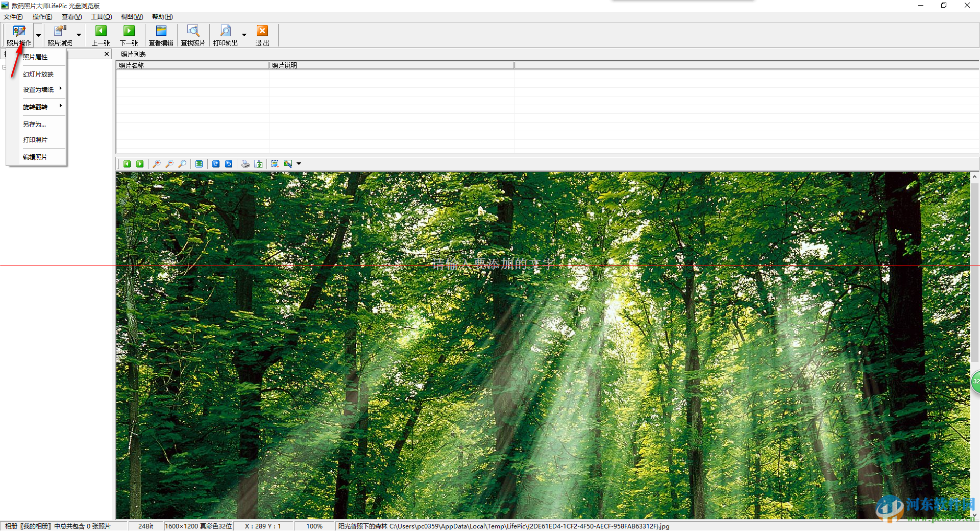
Task: Click the green previous arrow in viewer toolbar
Action: (x=127, y=164)
